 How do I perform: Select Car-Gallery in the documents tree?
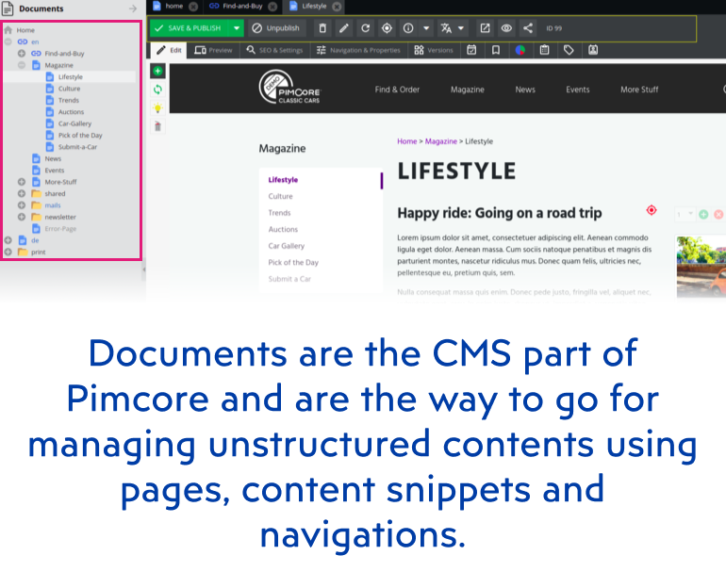[x=74, y=123]
